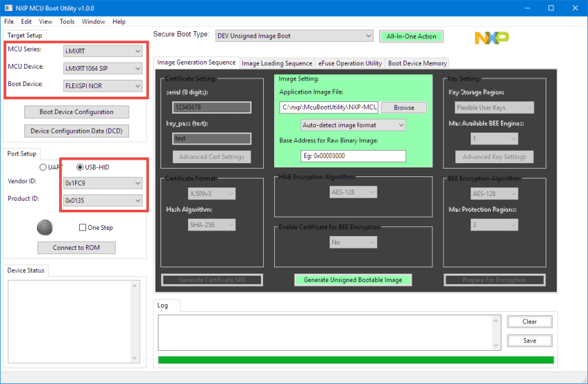Viewport: 588px width, 384px height.
Task: Open the Edit menu
Action: point(26,22)
